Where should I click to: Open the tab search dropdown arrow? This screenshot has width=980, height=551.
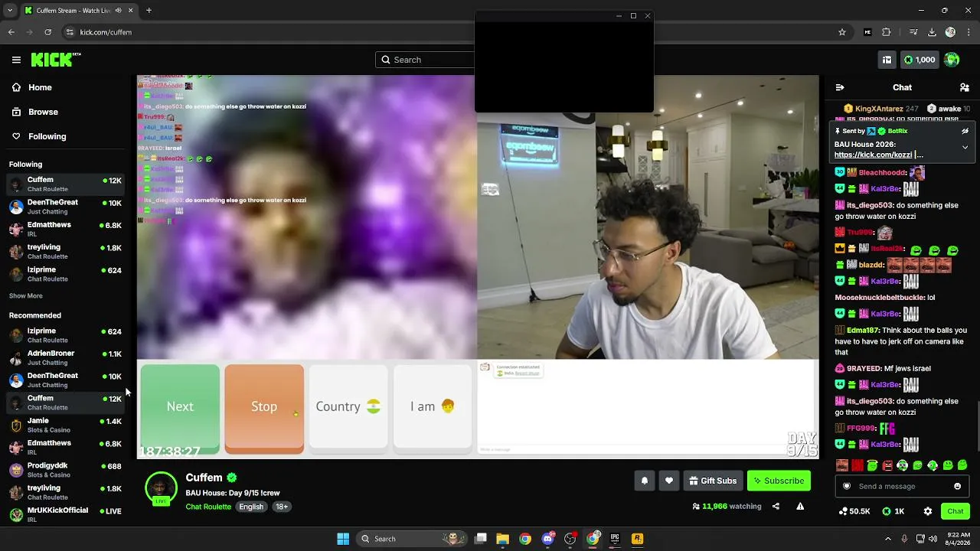pos(9,11)
